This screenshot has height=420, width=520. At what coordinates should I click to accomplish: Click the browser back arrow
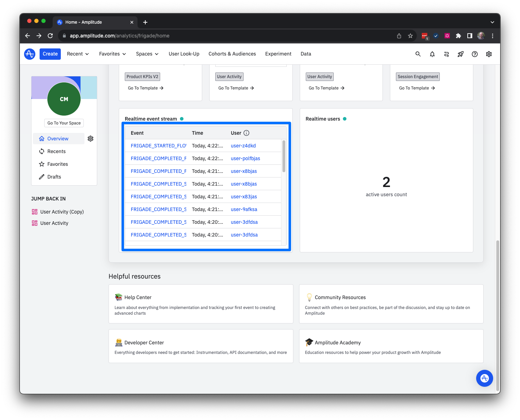click(x=28, y=36)
